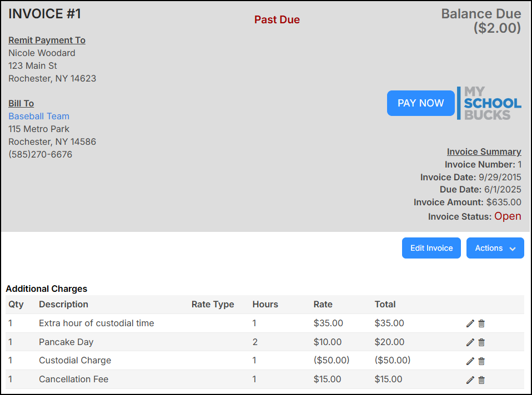This screenshot has width=532, height=395.
Task: Click the Rate Type column header
Action: [x=213, y=304]
